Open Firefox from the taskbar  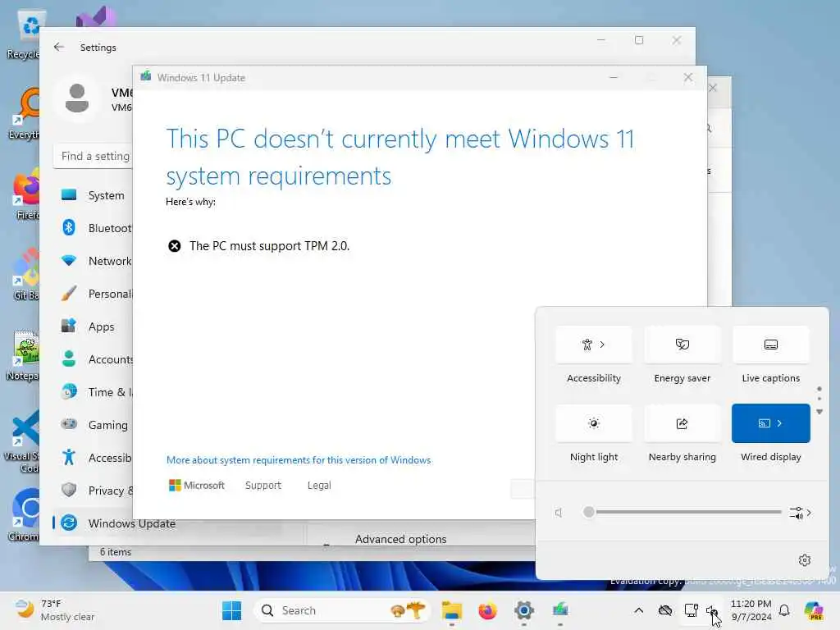click(x=487, y=610)
